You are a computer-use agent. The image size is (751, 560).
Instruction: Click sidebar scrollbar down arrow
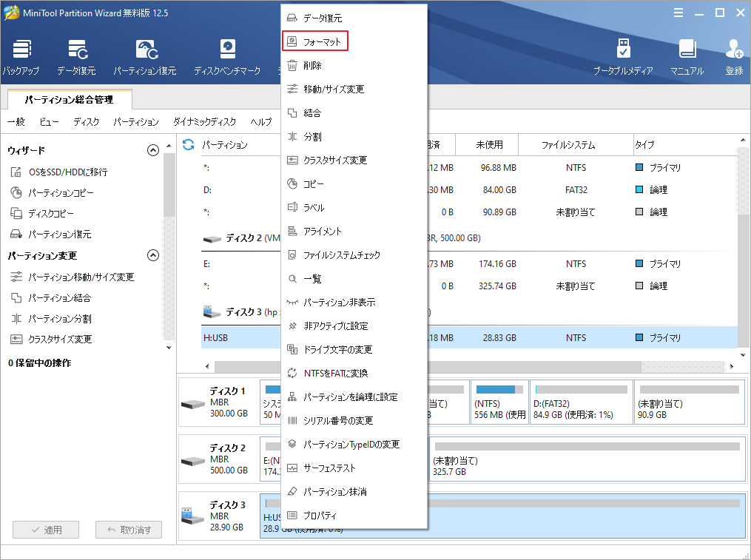pyautogui.click(x=169, y=348)
